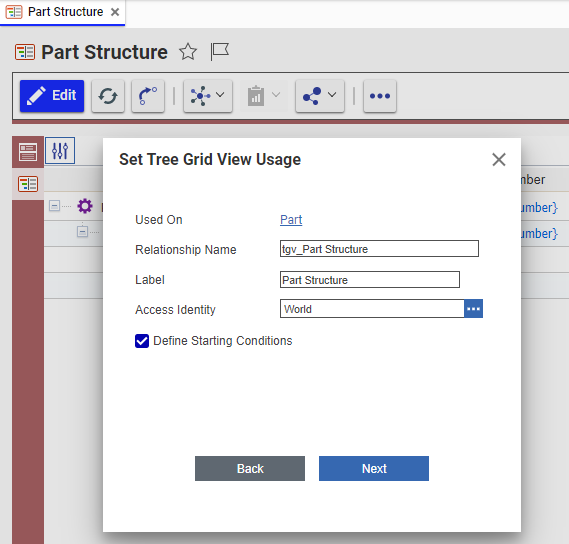Open the Access Identity ellipsis picker
The width and height of the screenshot is (569, 544).
click(x=474, y=309)
